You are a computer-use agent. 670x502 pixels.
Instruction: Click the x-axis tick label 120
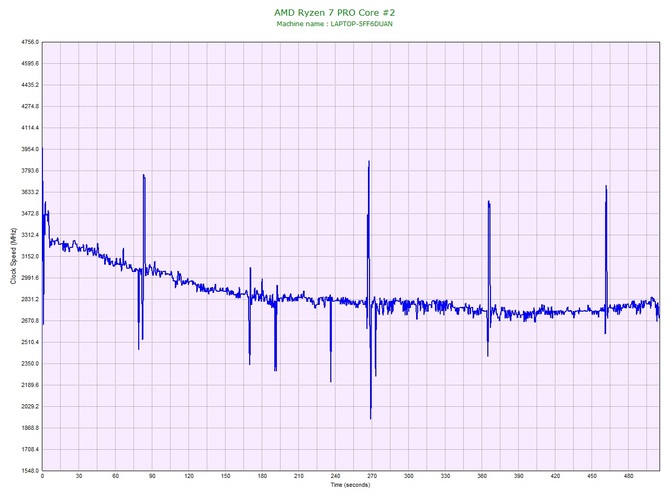[x=189, y=476]
